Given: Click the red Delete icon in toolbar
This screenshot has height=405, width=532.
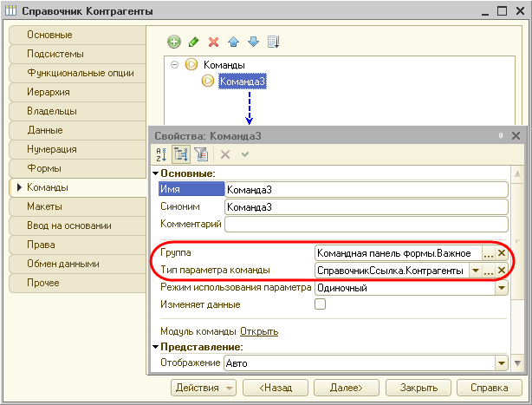Looking at the screenshot, I should click(x=213, y=42).
